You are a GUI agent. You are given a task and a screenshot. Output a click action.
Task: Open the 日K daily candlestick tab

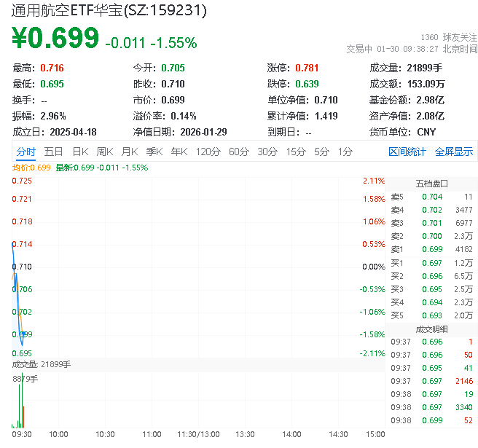tap(80, 152)
